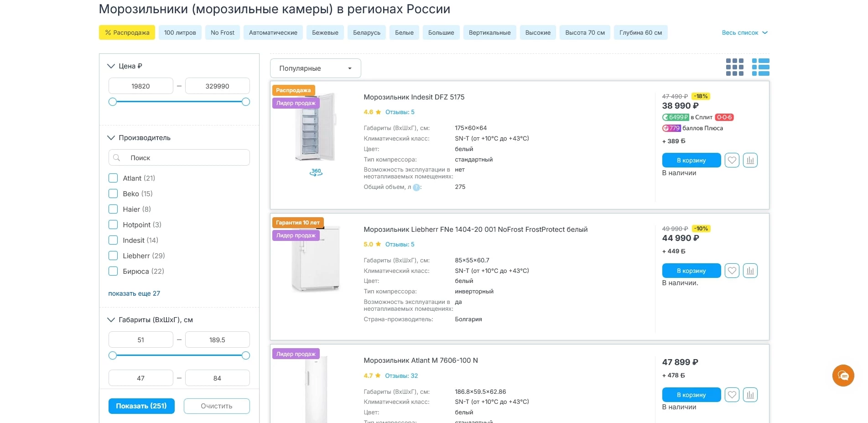Select the Вертикальные filter tag
This screenshot has height=423, width=868.
489,32
